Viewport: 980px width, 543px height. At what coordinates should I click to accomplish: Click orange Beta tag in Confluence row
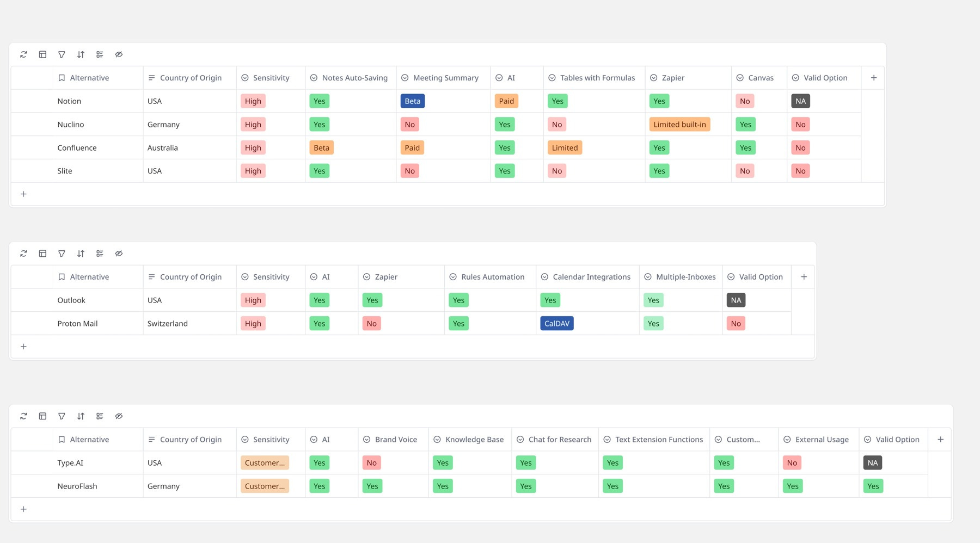tap(321, 148)
